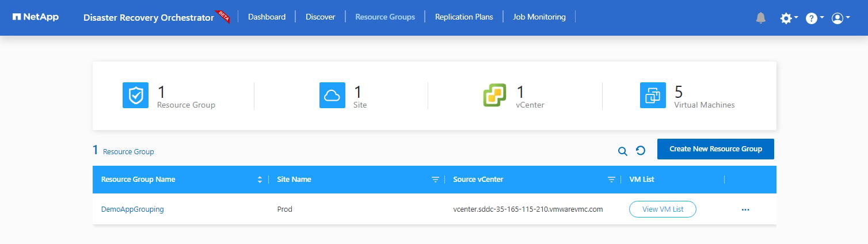
Task: Open the settings gear menu
Action: coord(789,18)
